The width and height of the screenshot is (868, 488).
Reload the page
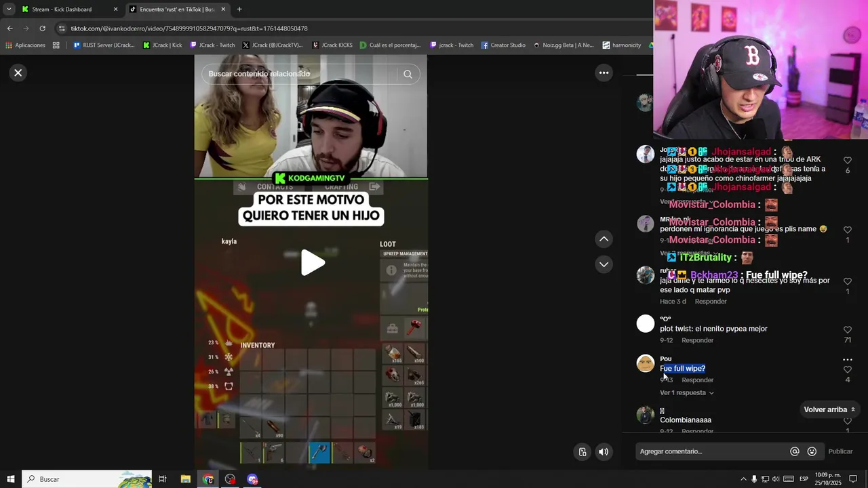click(42, 28)
